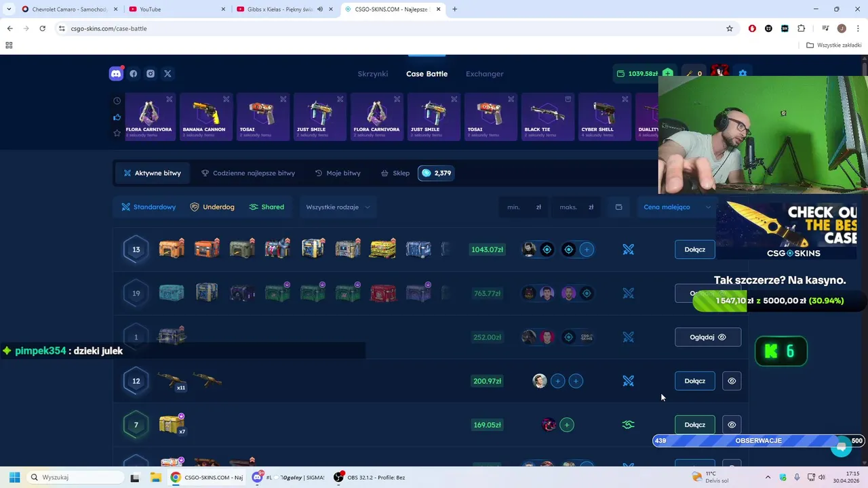Switch to Codzienne najlepsze bitwy tab
Image resolution: width=868 pixels, height=488 pixels.
pyautogui.click(x=248, y=173)
